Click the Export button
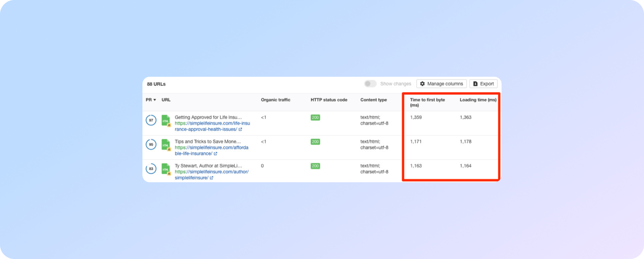The height and width of the screenshot is (259, 644). [x=483, y=84]
